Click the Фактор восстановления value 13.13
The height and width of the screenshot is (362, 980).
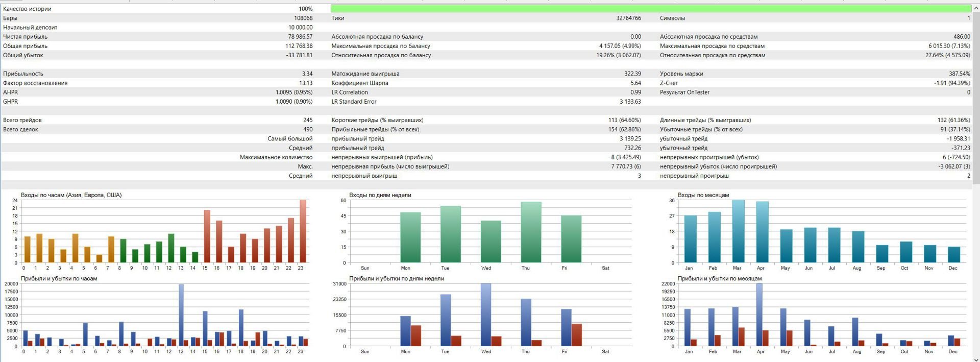coord(306,83)
